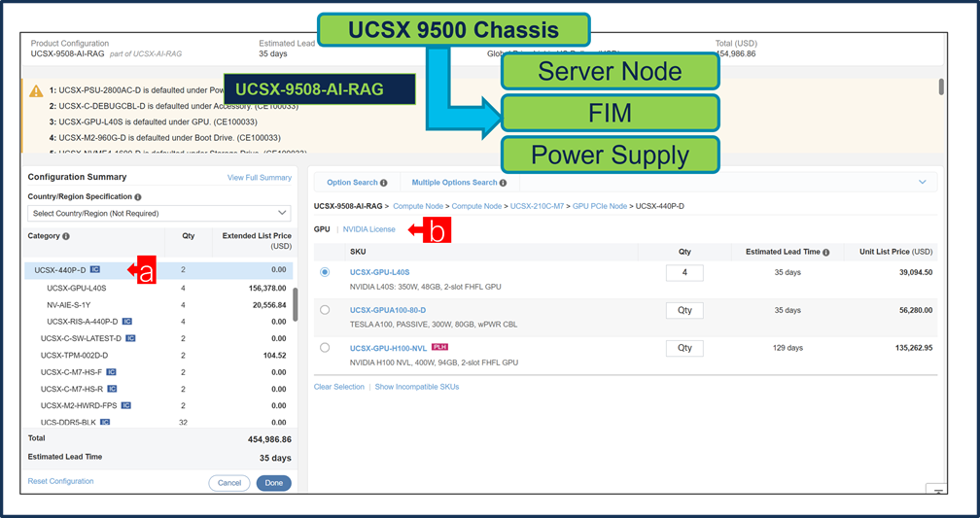Screen dimensions: 980x518
Task: Click the info icon next to Category header
Action: pos(66,237)
